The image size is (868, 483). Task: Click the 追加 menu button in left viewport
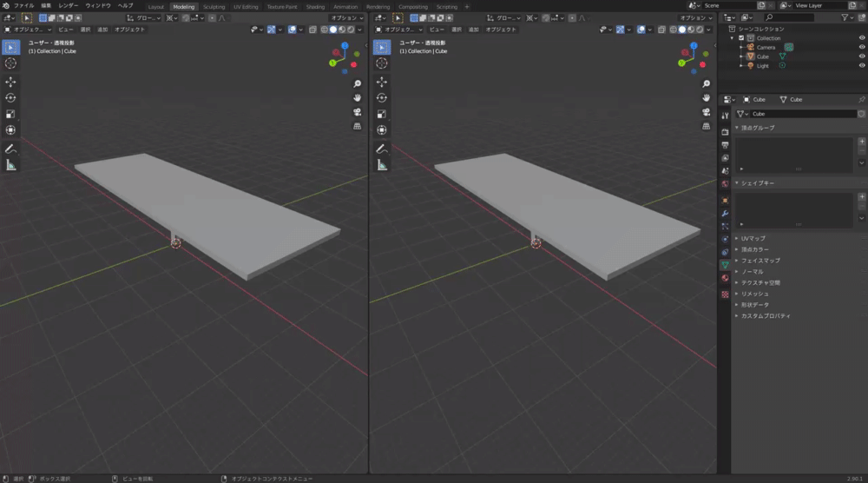click(x=102, y=29)
